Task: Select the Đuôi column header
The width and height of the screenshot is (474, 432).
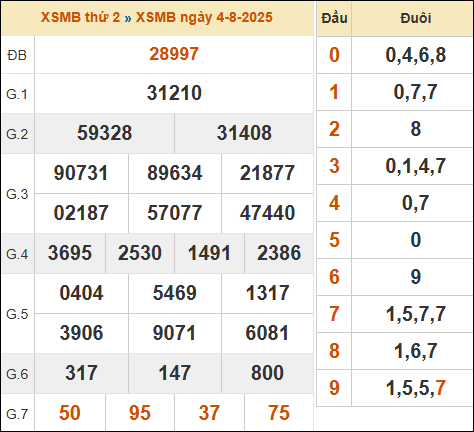Action: 416,18
